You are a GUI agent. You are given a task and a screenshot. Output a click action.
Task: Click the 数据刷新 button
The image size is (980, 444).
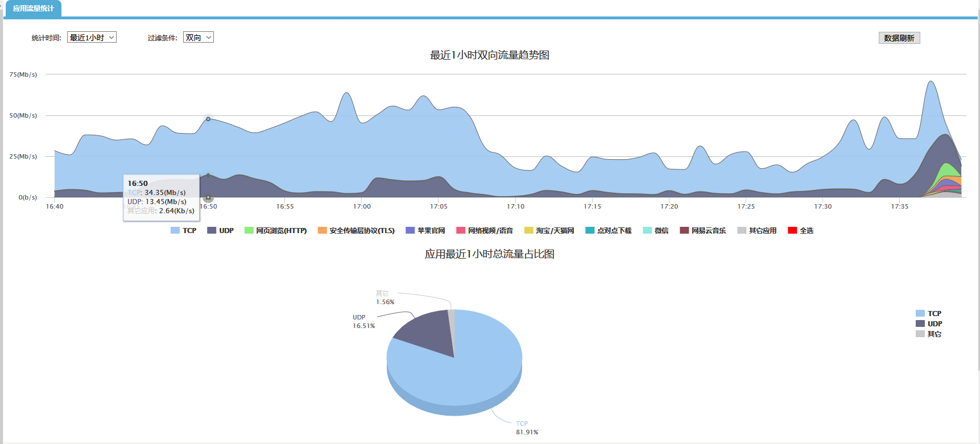pyautogui.click(x=899, y=38)
